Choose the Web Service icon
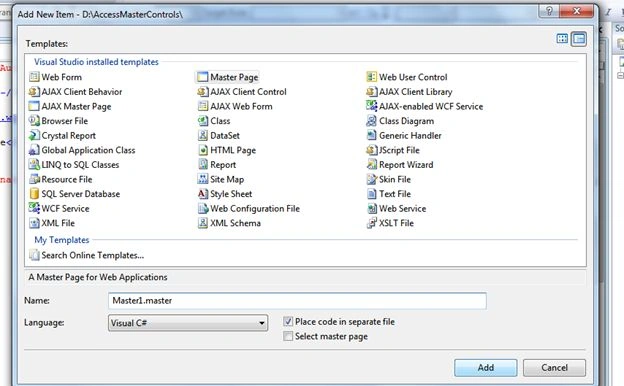Viewport: 624px width, 386px height. click(371, 208)
